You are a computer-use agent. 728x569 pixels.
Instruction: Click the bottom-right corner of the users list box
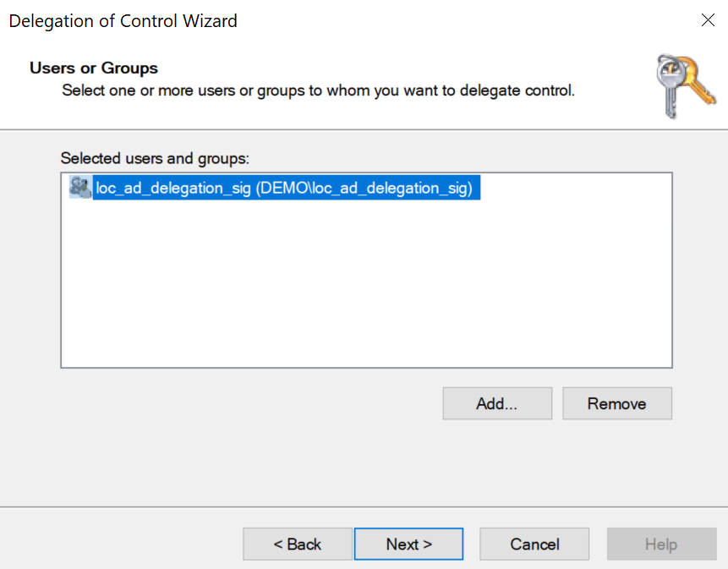point(669,364)
